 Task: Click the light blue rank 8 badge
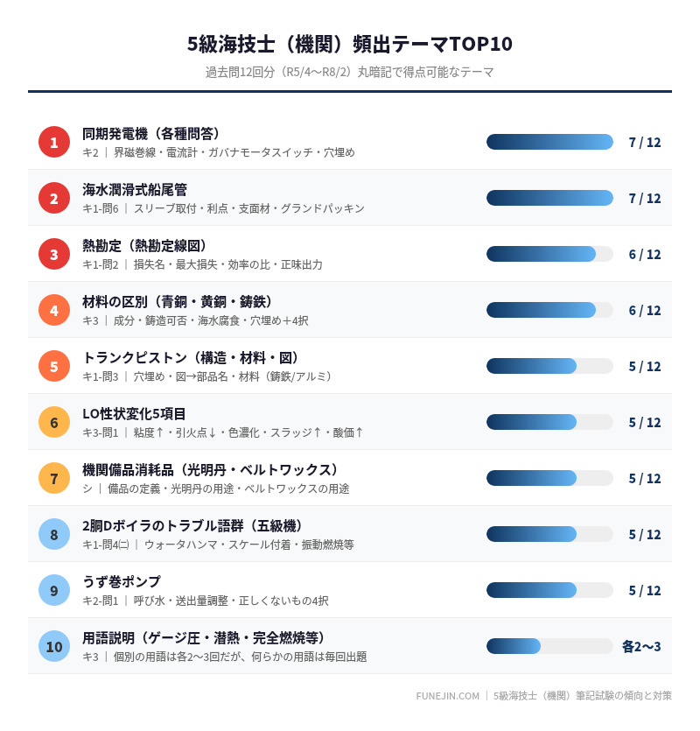click(x=54, y=534)
